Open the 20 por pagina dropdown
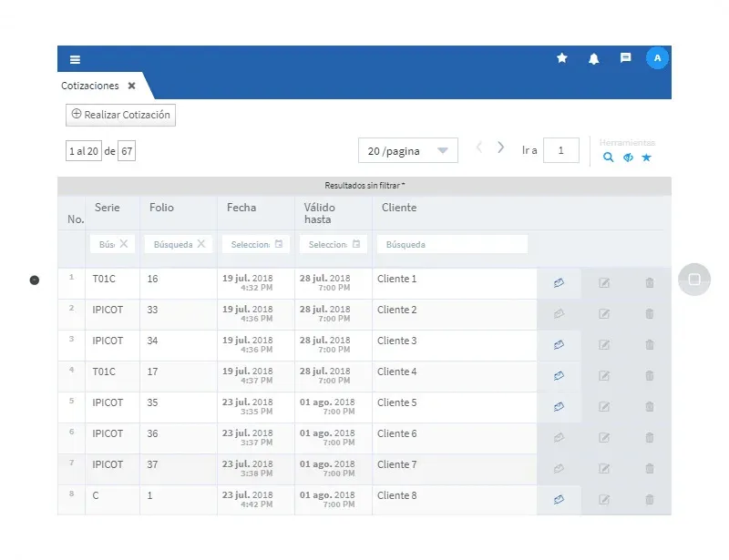The image size is (729, 560). tap(408, 150)
